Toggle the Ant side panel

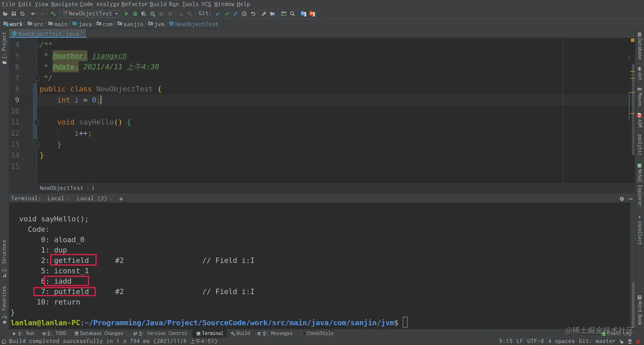pyautogui.click(x=639, y=74)
